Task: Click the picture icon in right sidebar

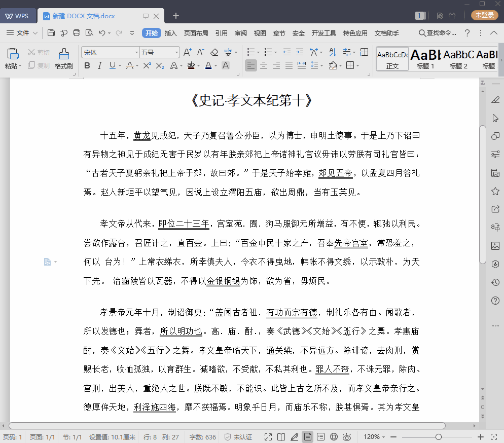Action: pos(495,246)
